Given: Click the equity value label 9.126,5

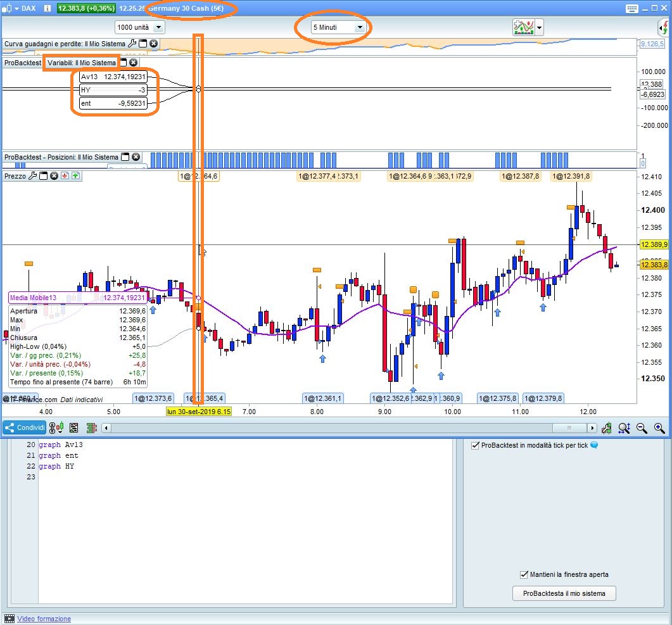Looking at the screenshot, I should coord(652,44).
